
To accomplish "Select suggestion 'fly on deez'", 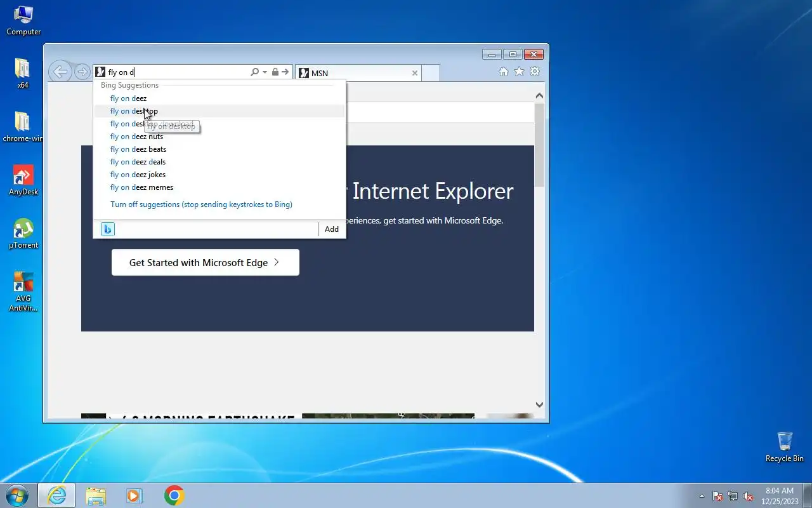I will pos(219,98).
